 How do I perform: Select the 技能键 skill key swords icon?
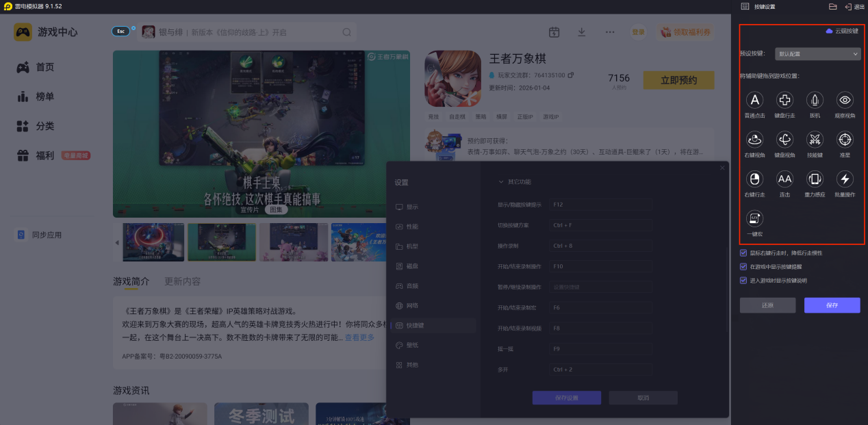[x=815, y=140]
